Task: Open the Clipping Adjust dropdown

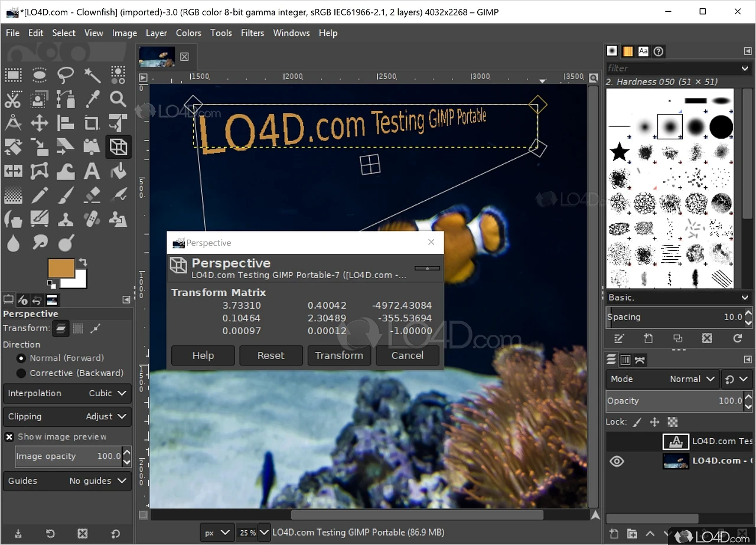Action: (67, 416)
